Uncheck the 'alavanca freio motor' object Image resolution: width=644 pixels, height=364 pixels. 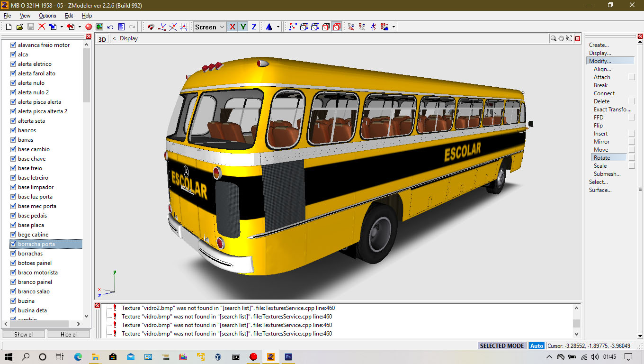[x=13, y=45]
